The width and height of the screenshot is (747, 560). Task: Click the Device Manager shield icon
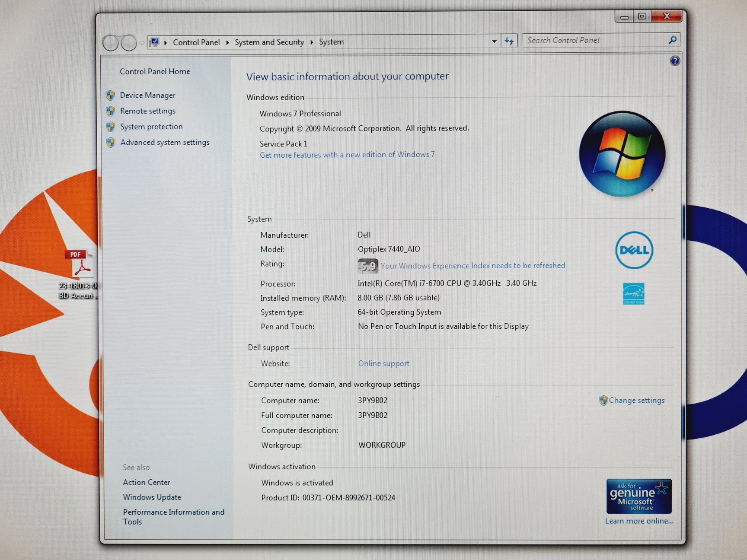[111, 95]
